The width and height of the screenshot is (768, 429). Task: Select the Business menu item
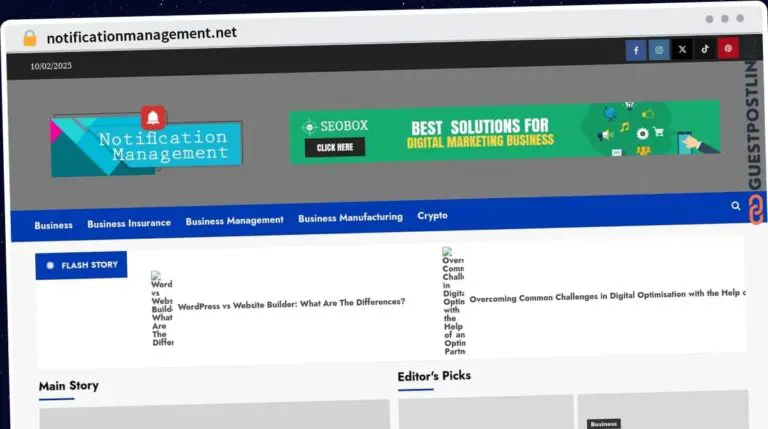pos(53,225)
